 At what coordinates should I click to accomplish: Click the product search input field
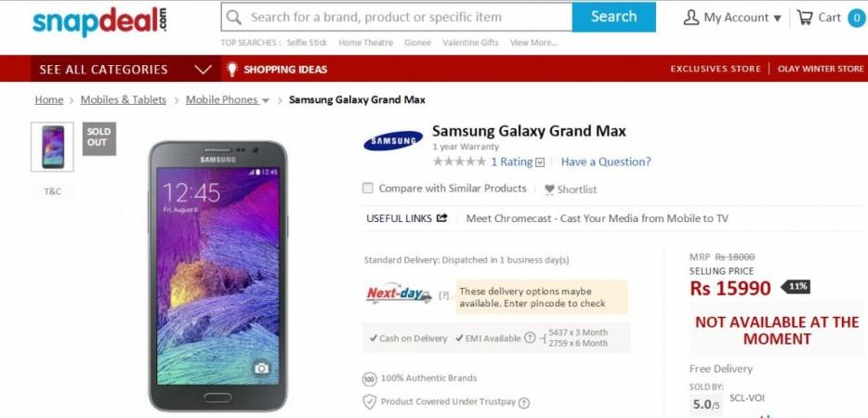click(397, 17)
